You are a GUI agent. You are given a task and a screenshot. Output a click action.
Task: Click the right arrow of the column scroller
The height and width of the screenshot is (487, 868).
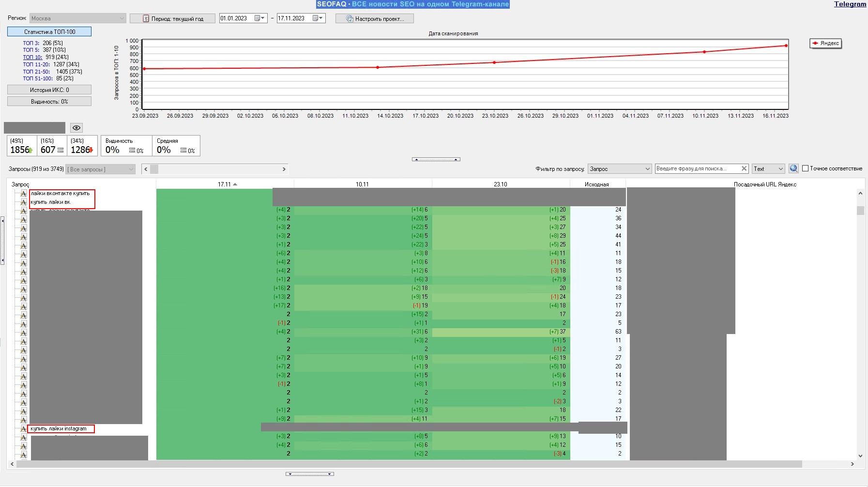(284, 169)
